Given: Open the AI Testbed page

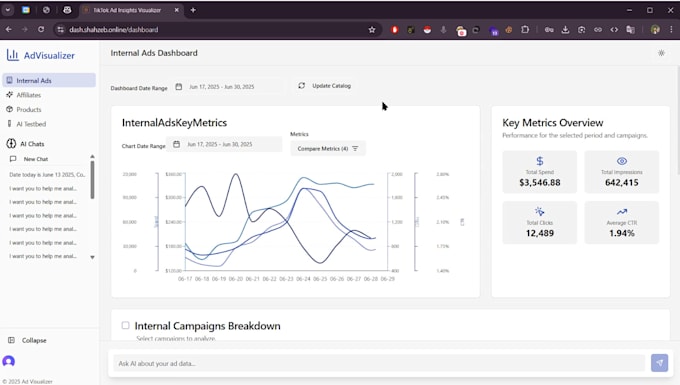Looking at the screenshot, I should [x=31, y=124].
